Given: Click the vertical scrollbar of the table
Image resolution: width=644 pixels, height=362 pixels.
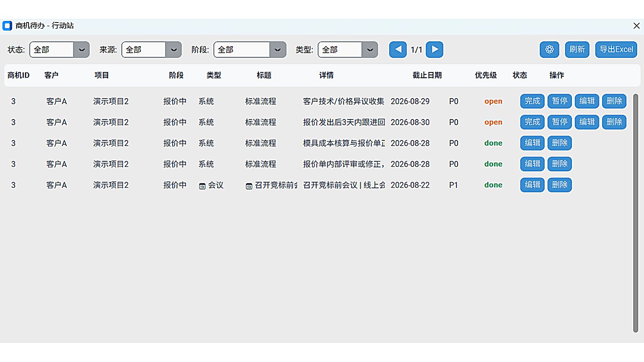Looking at the screenshot, I should pyautogui.click(x=636, y=213).
